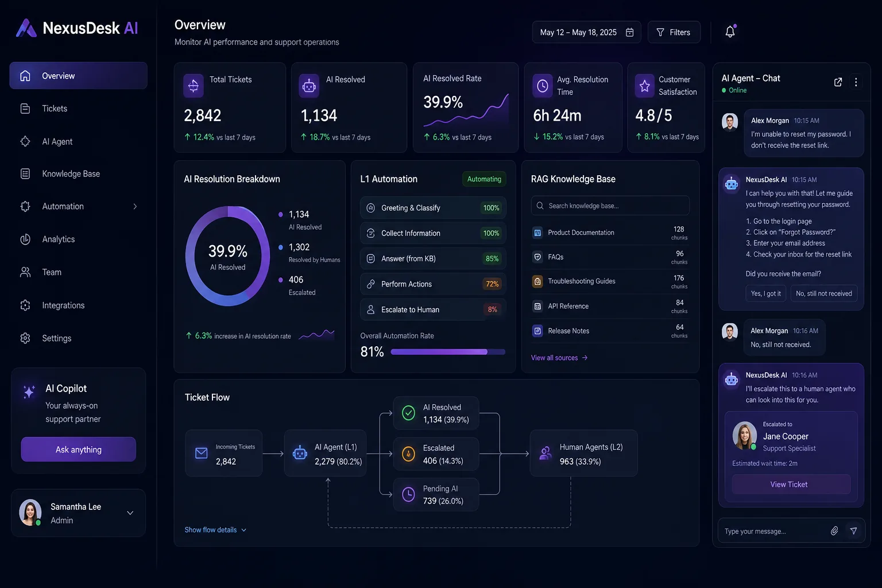Click the Human Agents (L2) icon
This screenshot has width=882, height=588.
pos(546,453)
